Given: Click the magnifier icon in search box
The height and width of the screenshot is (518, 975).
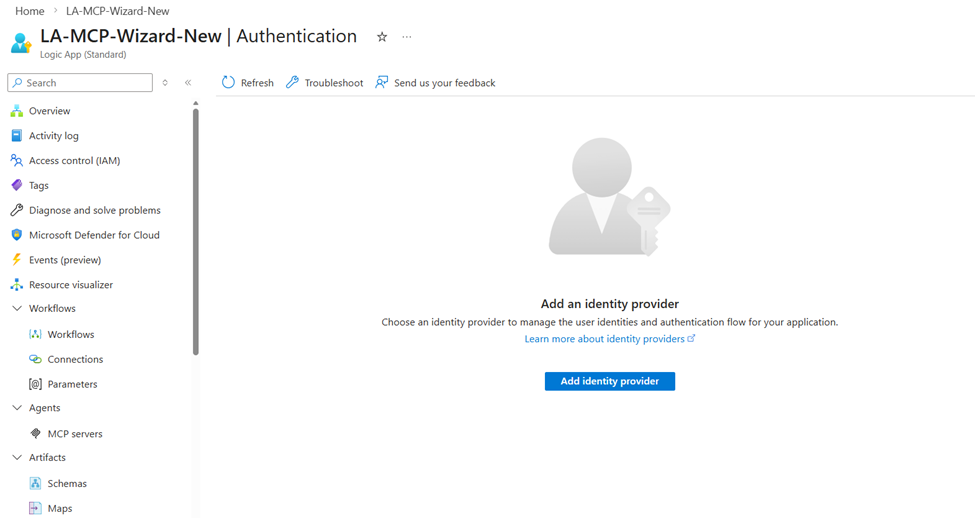Looking at the screenshot, I should coord(17,83).
